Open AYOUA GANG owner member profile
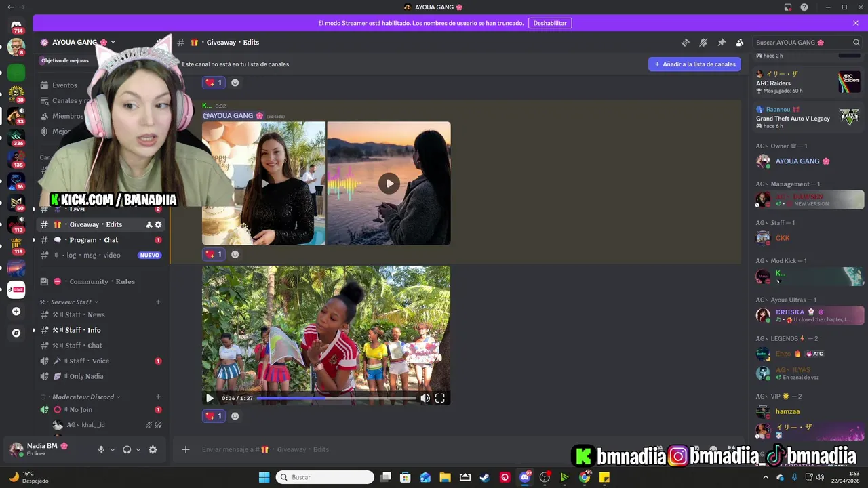The height and width of the screenshot is (488, 868). tap(808, 161)
